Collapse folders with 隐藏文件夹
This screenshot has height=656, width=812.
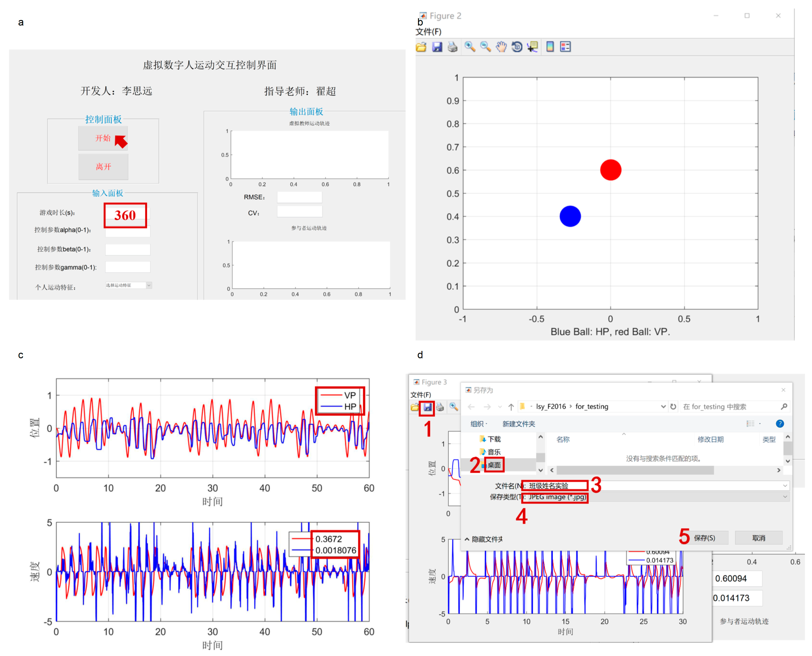coord(484,539)
